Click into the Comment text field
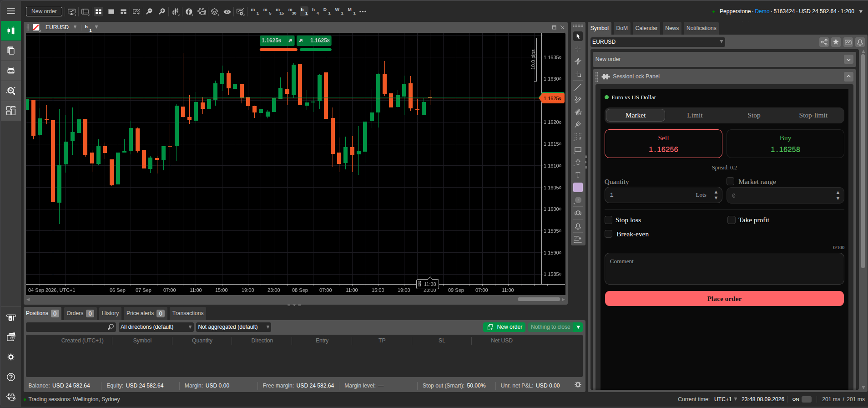The height and width of the screenshot is (408, 868). (x=724, y=269)
